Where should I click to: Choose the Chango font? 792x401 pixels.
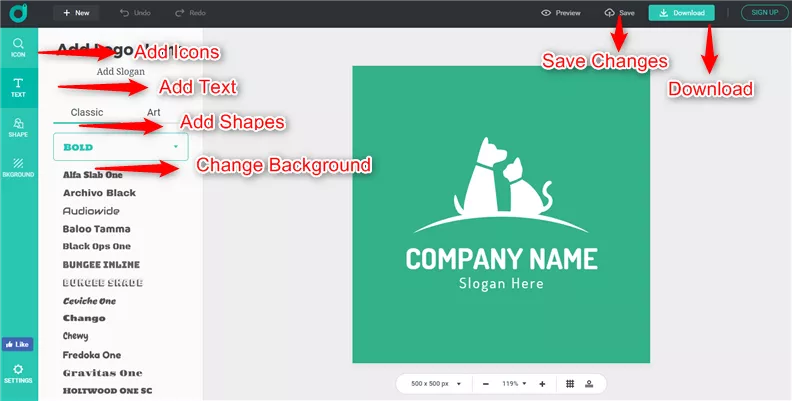click(x=84, y=318)
